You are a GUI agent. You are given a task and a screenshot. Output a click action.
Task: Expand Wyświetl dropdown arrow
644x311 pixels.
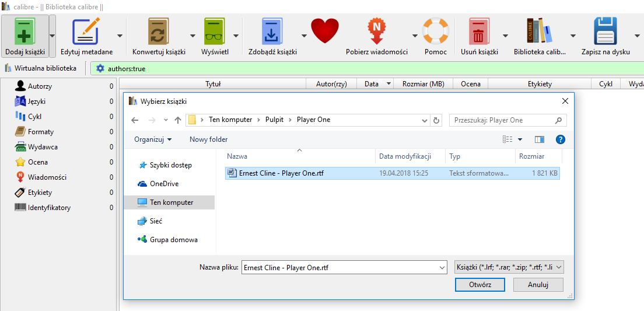[236, 36]
